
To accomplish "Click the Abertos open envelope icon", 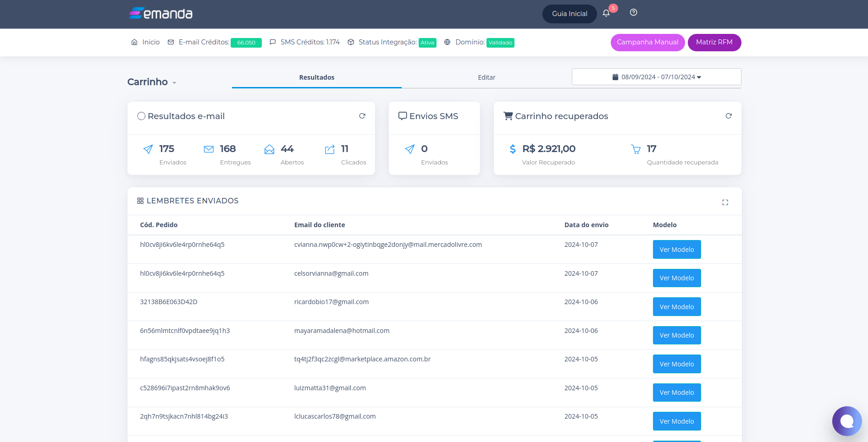I will 269,149.
